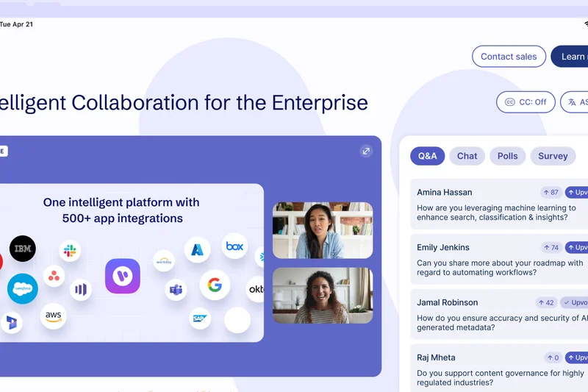588x392 pixels.
Task: Upvote Emily Jenkins's question
Action: click(x=576, y=248)
